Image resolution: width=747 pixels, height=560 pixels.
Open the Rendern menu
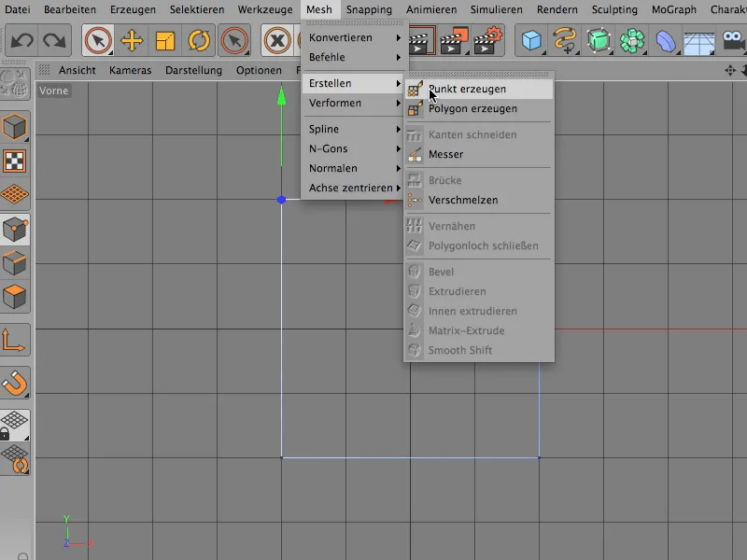pos(557,9)
